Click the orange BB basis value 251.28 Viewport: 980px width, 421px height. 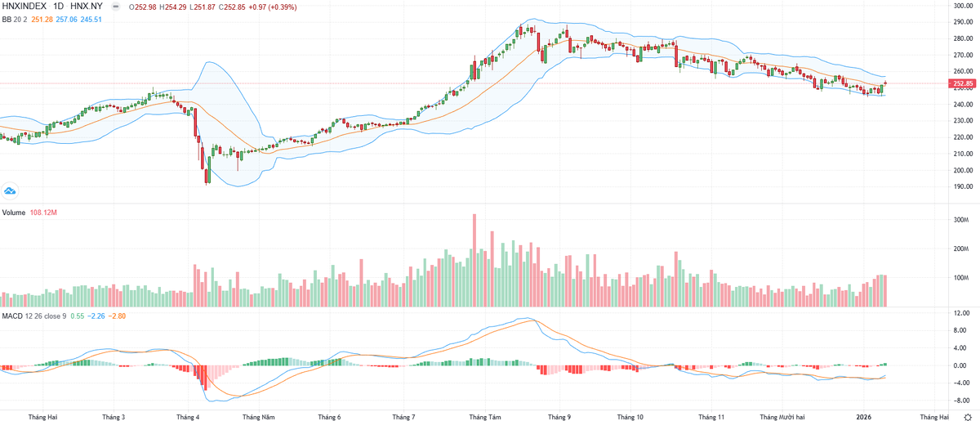[x=42, y=18]
